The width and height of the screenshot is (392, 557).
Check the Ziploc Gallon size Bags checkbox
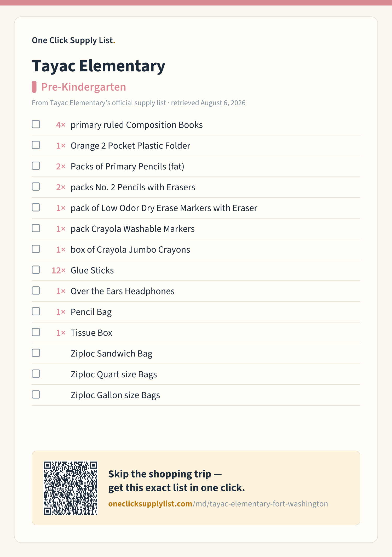(x=36, y=395)
